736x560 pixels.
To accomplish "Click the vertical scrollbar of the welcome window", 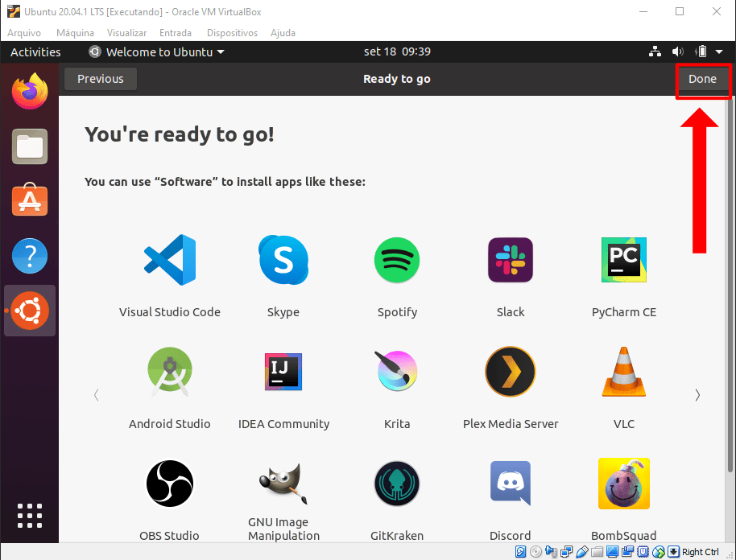I will point(730,285).
